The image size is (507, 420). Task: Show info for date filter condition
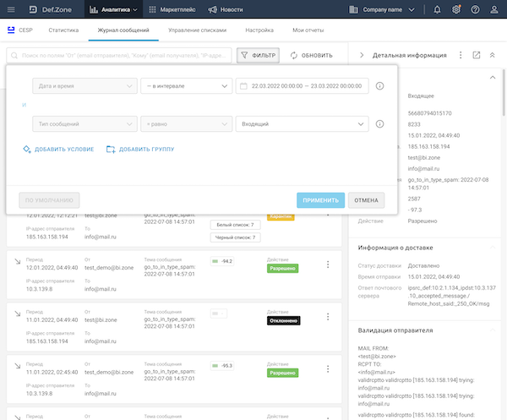tap(379, 86)
